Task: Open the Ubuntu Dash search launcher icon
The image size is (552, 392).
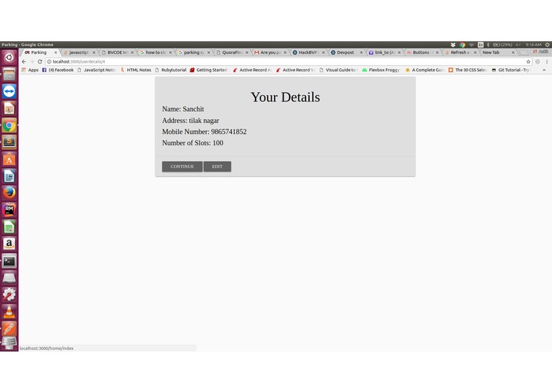Action: pos(10,57)
